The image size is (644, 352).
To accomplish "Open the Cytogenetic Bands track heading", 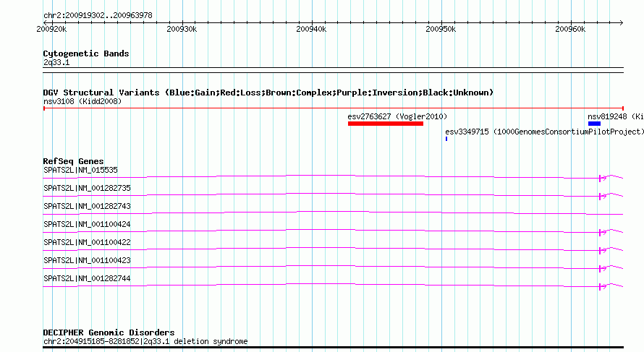I will pyautogui.click(x=86, y=53).
